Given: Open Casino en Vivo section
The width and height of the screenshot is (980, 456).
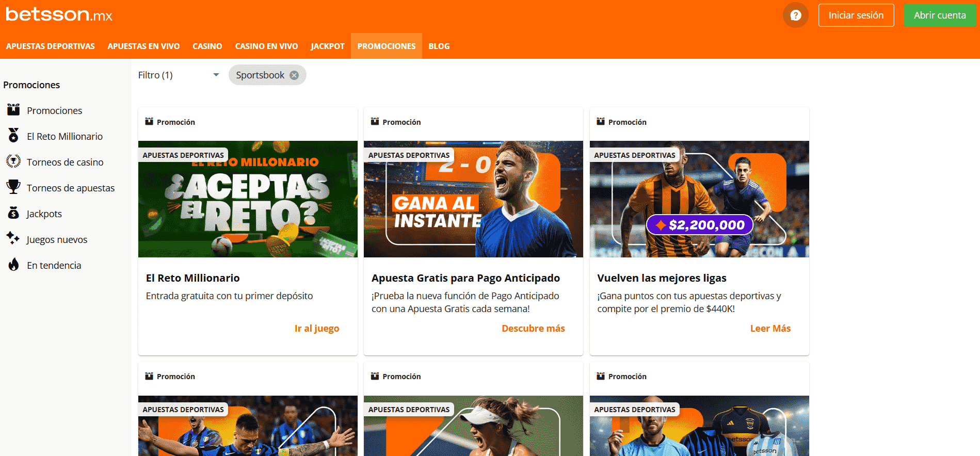Looking at the screenshot, I should click(266, 46).
